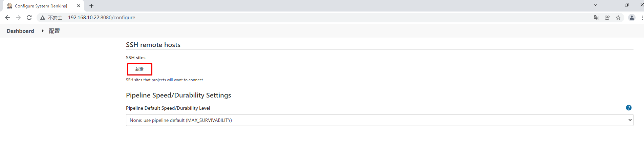
Task: Click the 新增 button under SSH sites
Action: [139, 69]
